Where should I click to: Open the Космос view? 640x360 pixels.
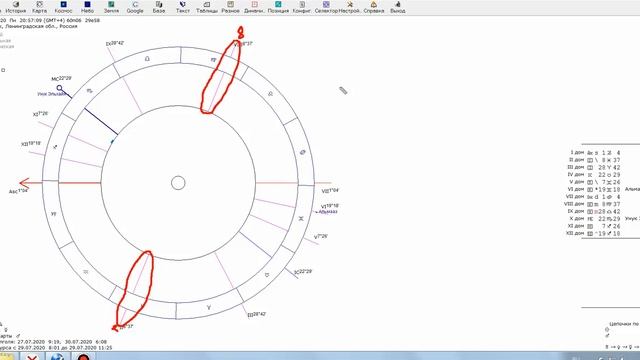[63, 7]
